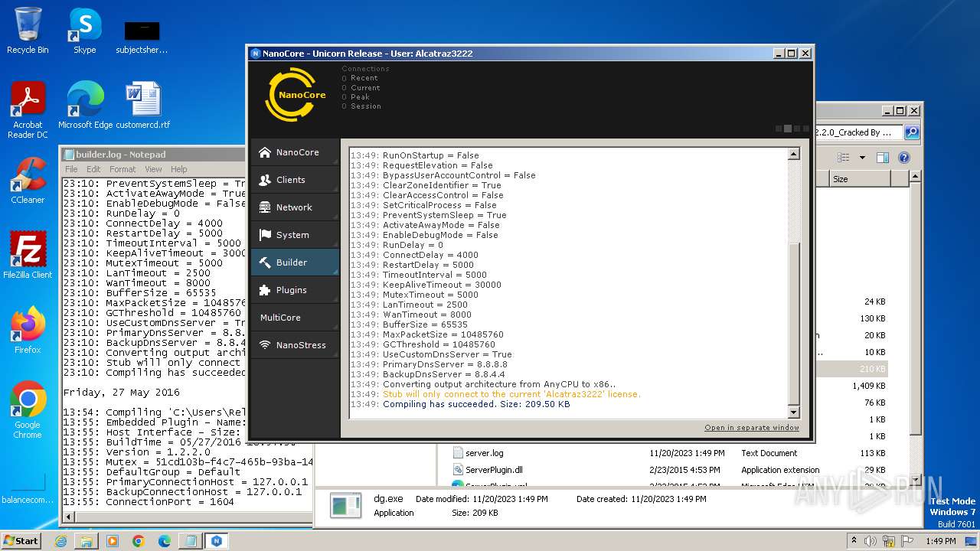This screenshot has height=551, width=980.
Task: Open File Explorer taskbar icon
Action: [x=87, y=541]
